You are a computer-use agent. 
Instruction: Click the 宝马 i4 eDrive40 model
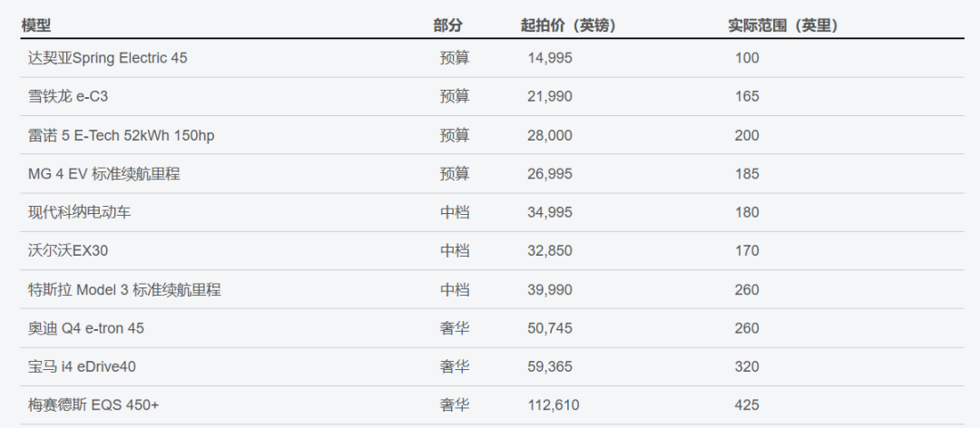click(x=82, y=366)
